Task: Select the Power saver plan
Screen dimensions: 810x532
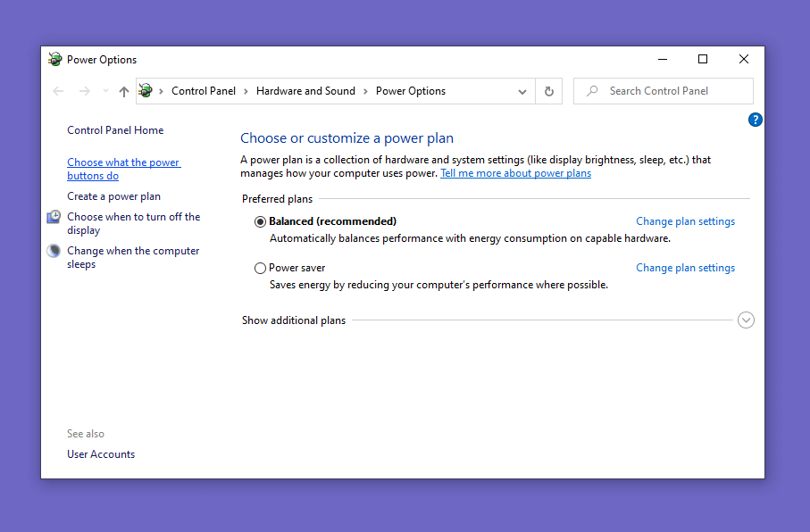Action: [x=261, y=268]
